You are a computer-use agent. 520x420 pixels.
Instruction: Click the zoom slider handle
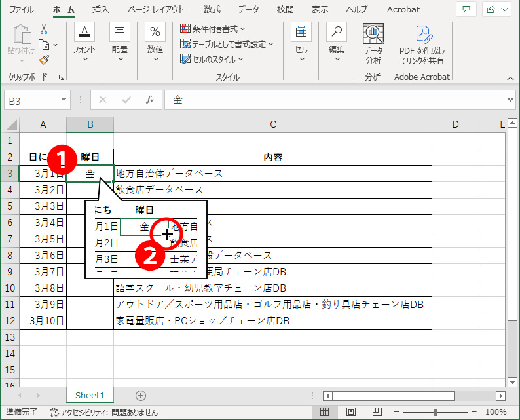[436, 412]
